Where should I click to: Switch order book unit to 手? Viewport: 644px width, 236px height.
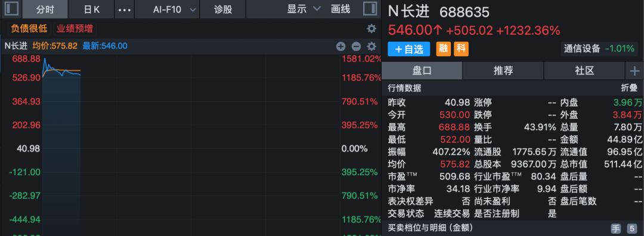pyautogui.click(x=616, y=229)
